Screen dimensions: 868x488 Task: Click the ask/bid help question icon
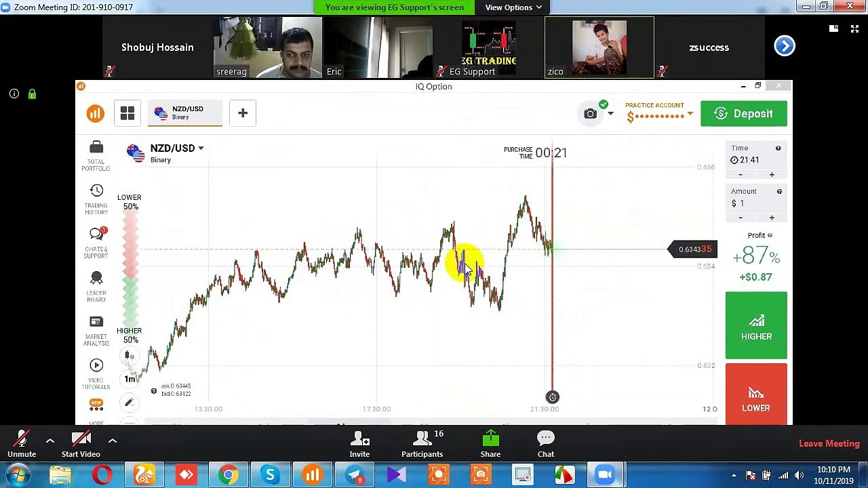pyautogui.click(x=154, y=390)
